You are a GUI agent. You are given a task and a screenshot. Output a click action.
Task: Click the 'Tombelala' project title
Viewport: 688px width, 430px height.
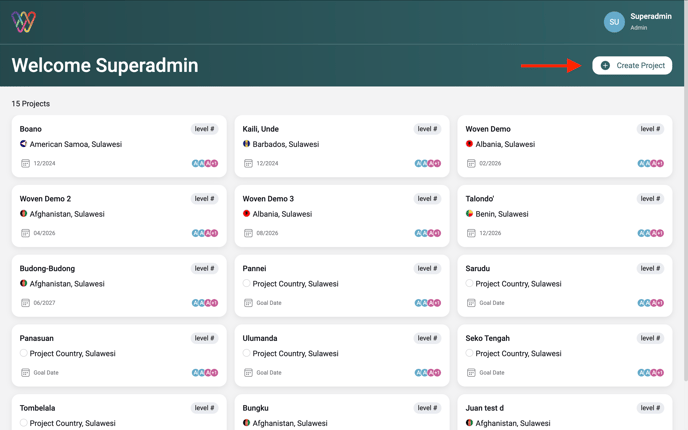(37, 408)
